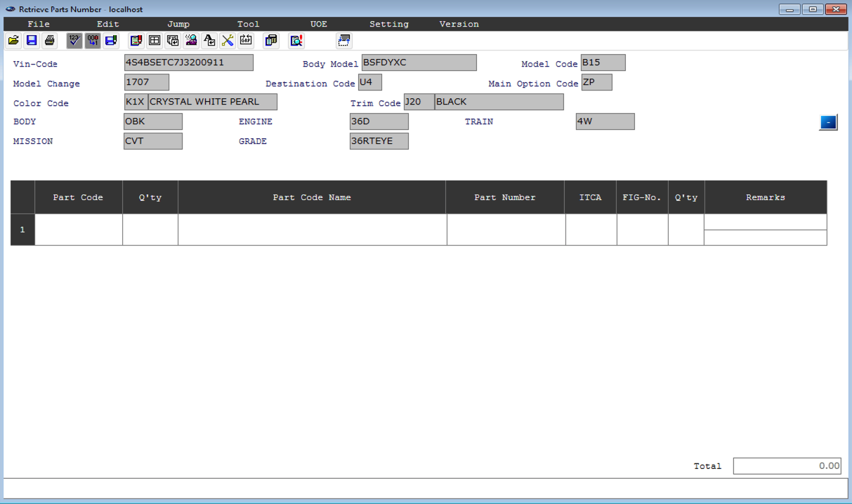
Task: Click the magnifier search document icon
Action: coord(296,41)
